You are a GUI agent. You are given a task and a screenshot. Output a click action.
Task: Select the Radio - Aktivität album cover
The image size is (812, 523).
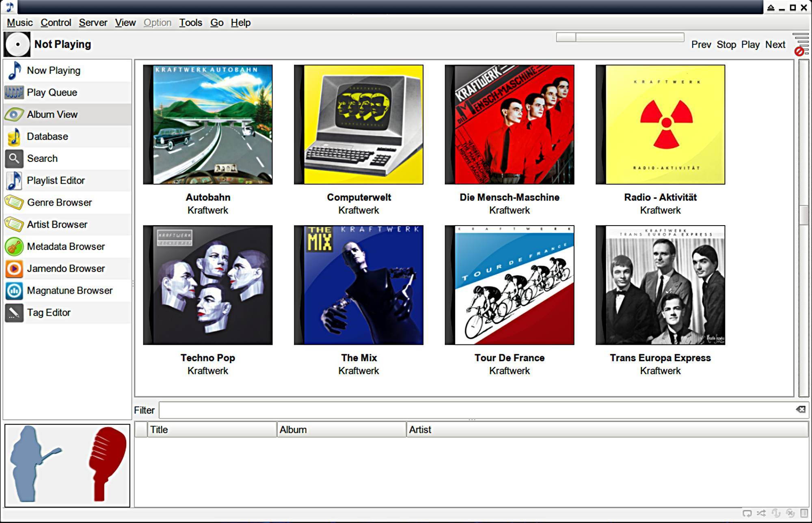[660, 125]
